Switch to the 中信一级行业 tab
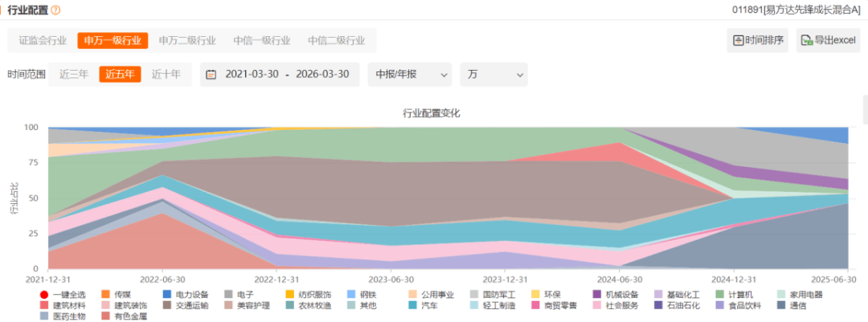The width and height of the screenshot is (868, 322). click(262, 40)
